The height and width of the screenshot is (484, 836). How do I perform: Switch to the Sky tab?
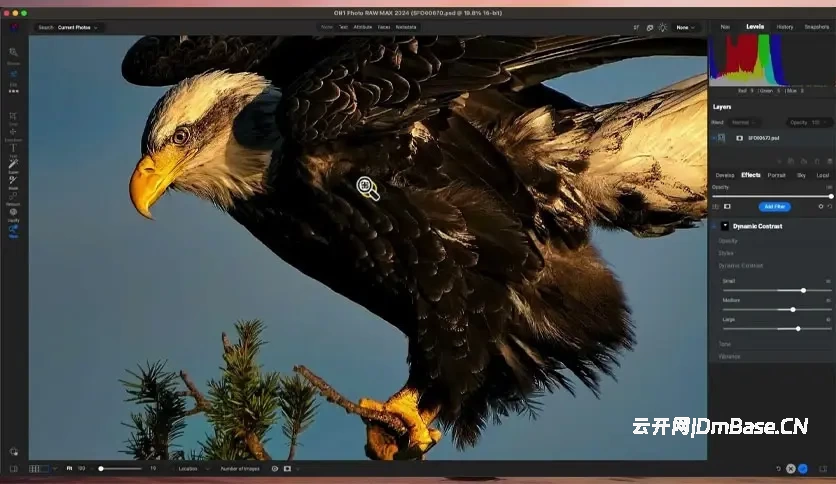pos(801,175)
